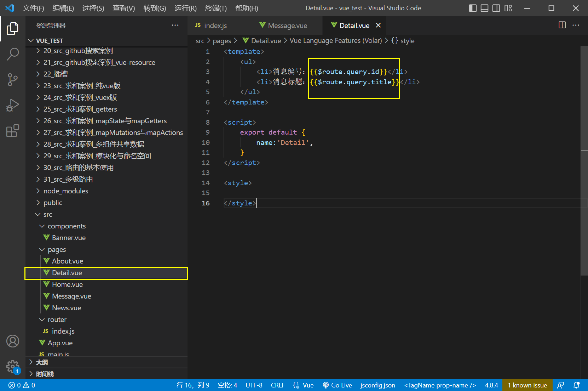This screenshot has width=588, height=391.
Task: Toggle bottom panel layout icon
Action: coord(485,8)
